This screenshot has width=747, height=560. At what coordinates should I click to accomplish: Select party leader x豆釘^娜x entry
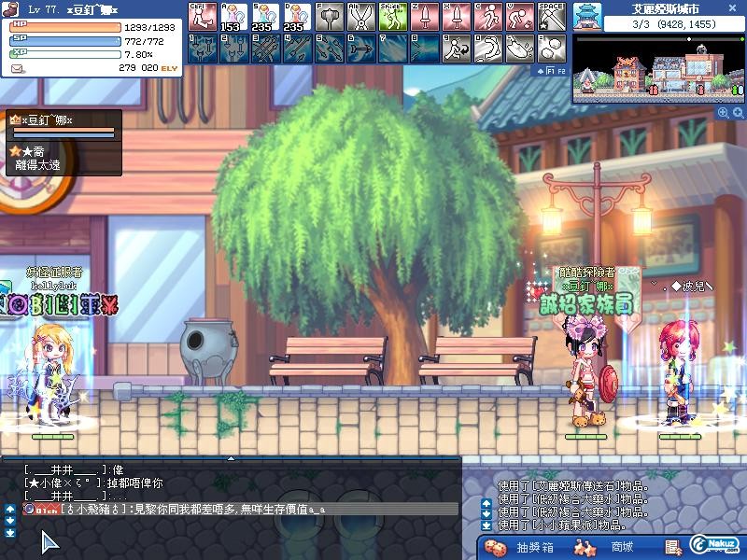[x=63, y=126]
